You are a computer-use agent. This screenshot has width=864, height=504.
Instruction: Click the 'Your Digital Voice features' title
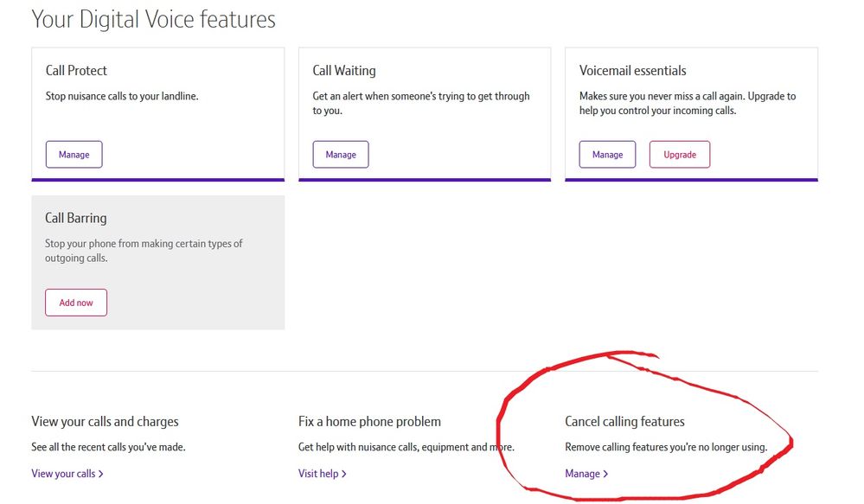[x=153, y=19]
